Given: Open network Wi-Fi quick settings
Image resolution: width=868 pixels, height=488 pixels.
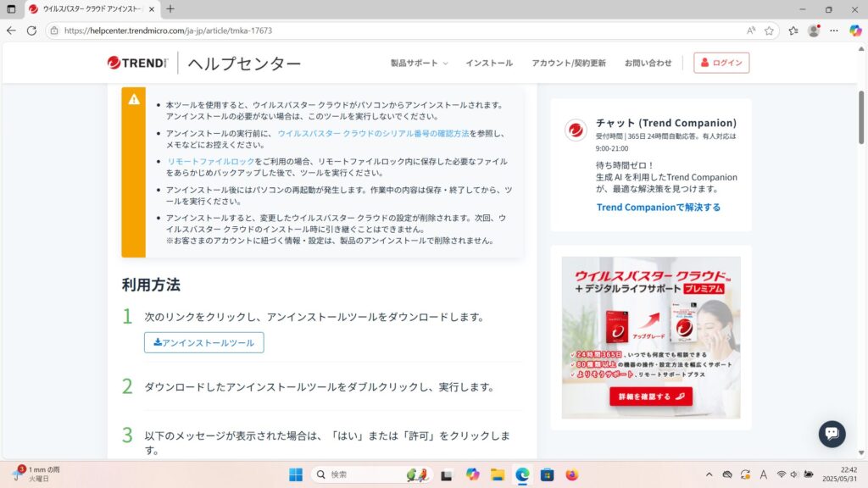Looking at the screenshot, I should [x=781, y=474].
